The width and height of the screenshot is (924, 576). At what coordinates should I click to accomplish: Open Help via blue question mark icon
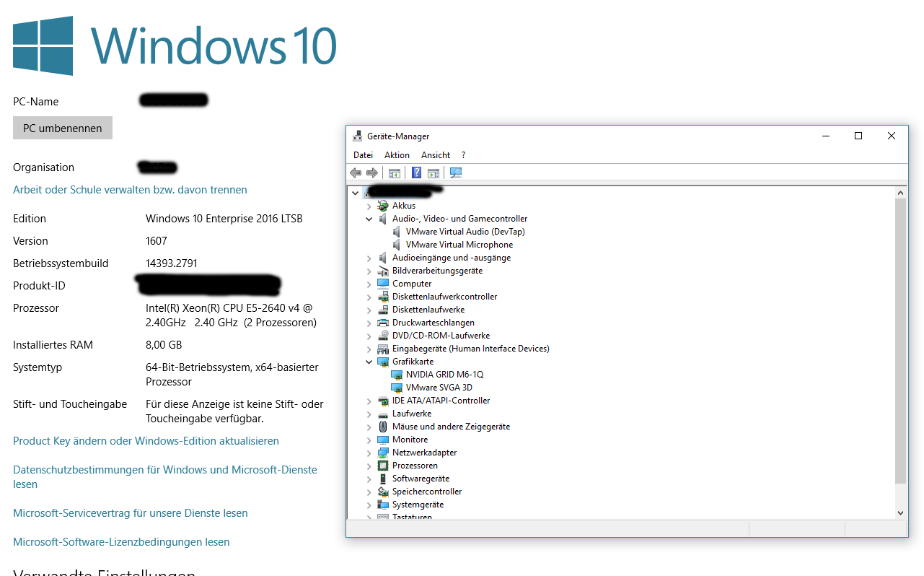(x=417, y=173)
